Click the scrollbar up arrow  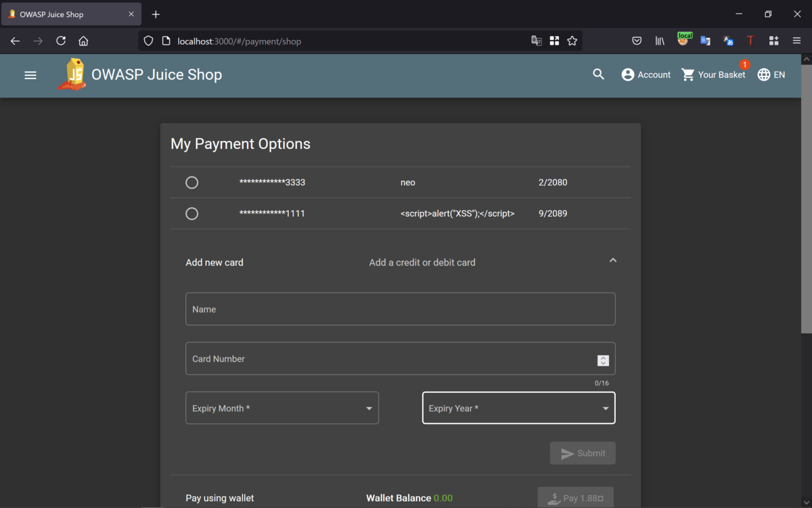806,60
